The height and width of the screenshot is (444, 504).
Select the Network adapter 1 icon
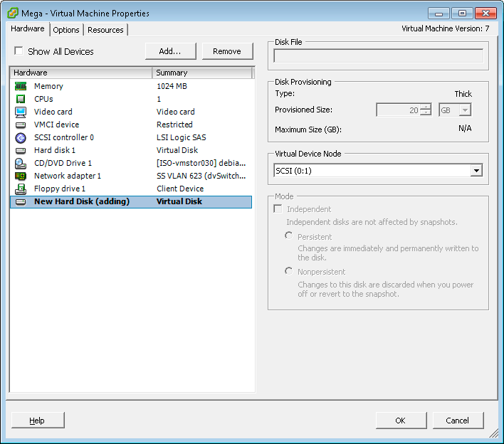[x=21, y=176]
